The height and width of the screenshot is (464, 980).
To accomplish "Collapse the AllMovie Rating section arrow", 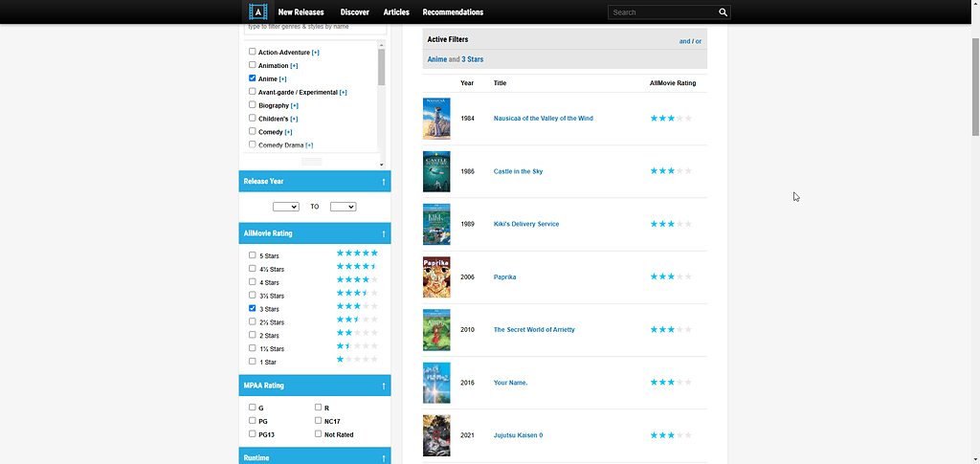I will pos(384,234).
